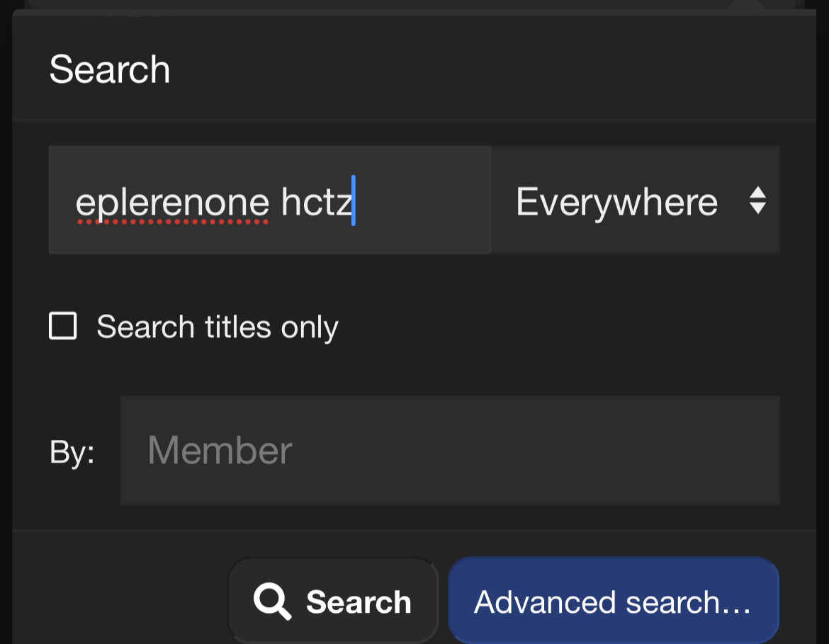Focus the search keywords input field
Screen dimensions: 829x644
point(269,200)
